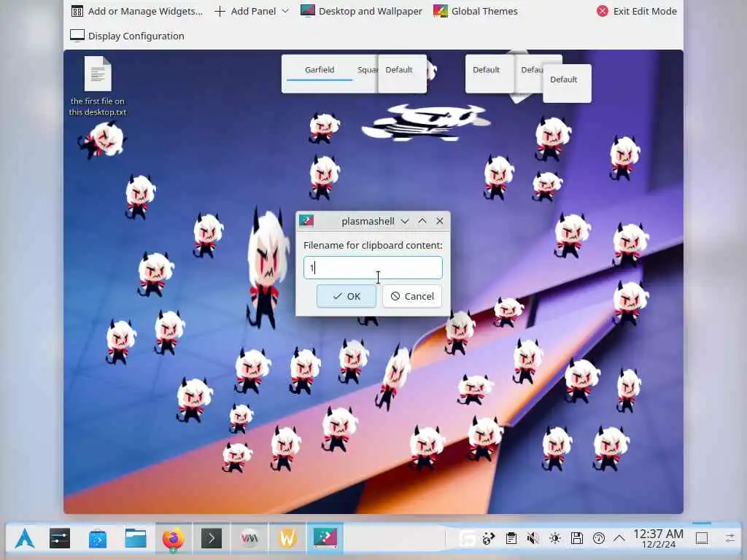747x560 pixels.
Task: Click Exit Edit Mode
Action: pyautogui.click(x=636, y=11)
